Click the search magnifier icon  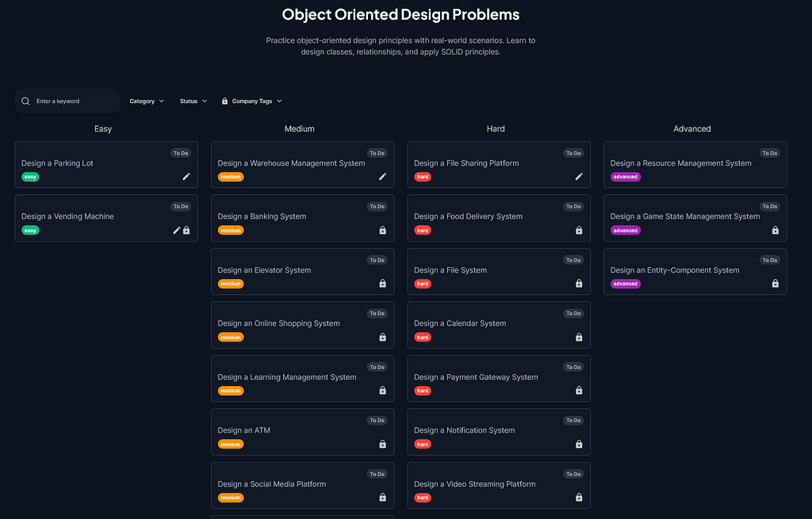pyautogui.click(x=25, y=101)
